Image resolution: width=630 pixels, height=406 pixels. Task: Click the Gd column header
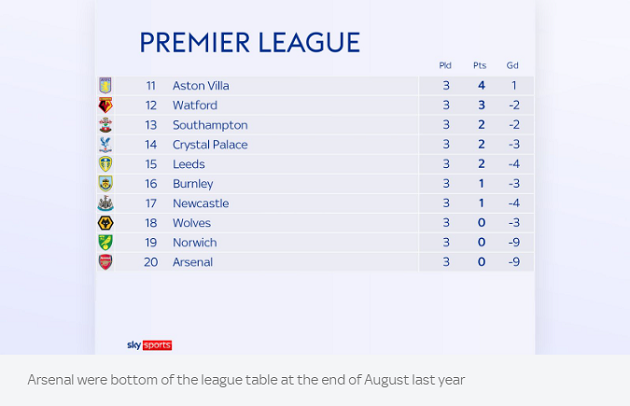[513, 66]
